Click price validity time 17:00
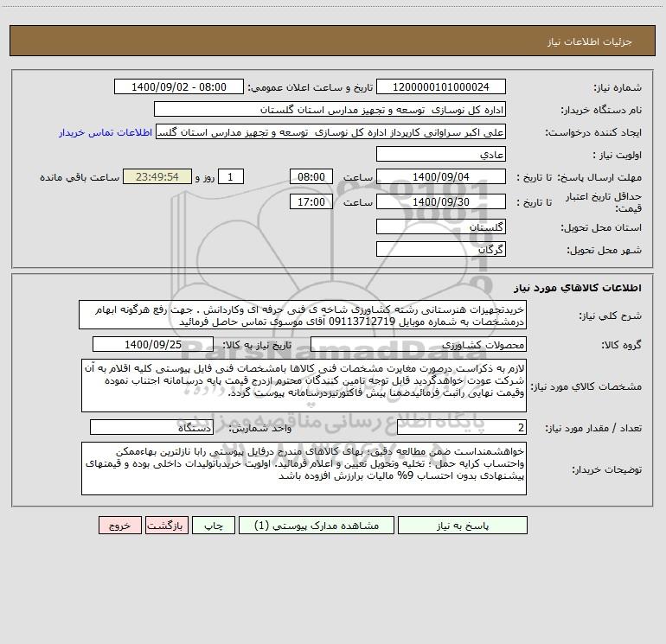This screenshot has width=666, height=644. (x=311, y=201)
